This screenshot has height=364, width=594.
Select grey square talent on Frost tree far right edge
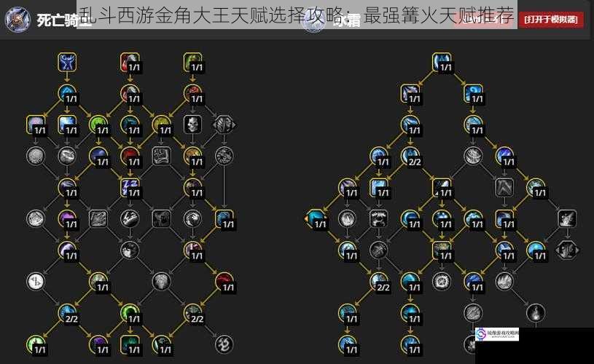click(567, 218)
